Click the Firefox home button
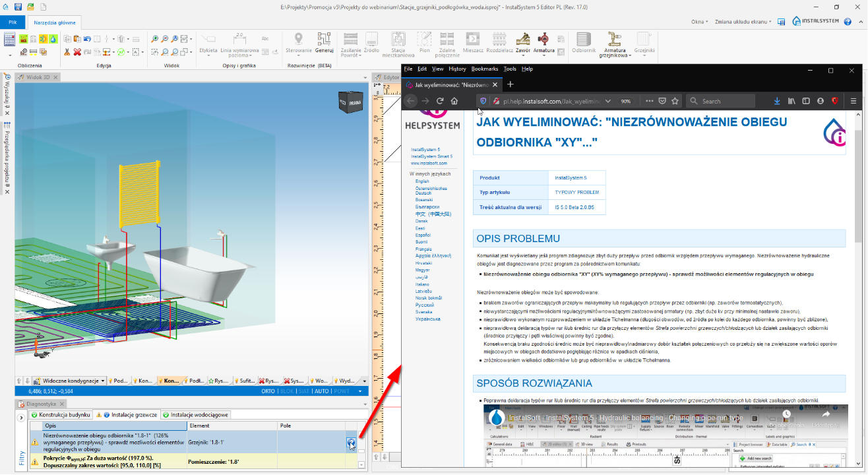The width and height of the screenshot is (868, 475). pyautogui.click(x=454, y=101)
